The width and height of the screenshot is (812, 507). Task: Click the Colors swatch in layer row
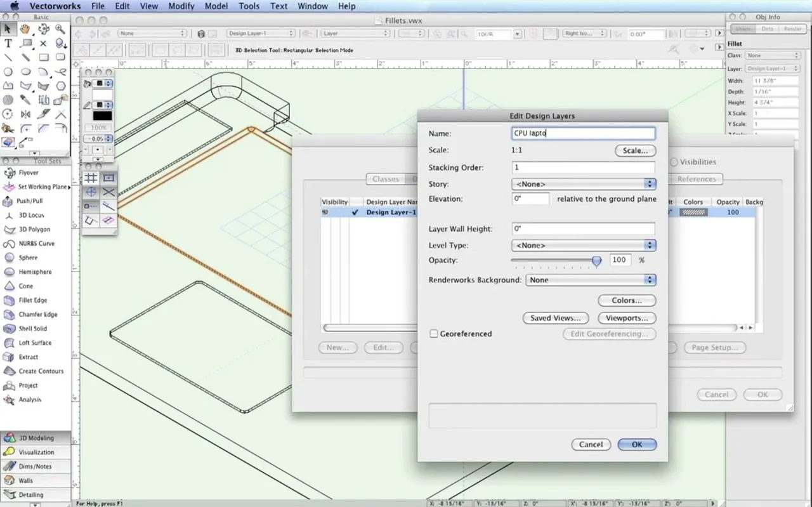(693, 213)
